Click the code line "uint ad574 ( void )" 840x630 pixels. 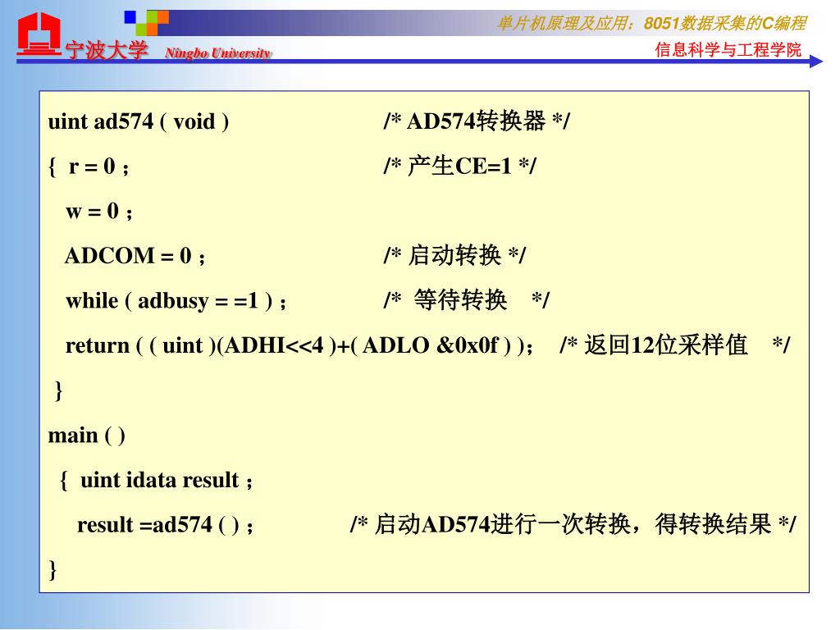tap(138, 121)
